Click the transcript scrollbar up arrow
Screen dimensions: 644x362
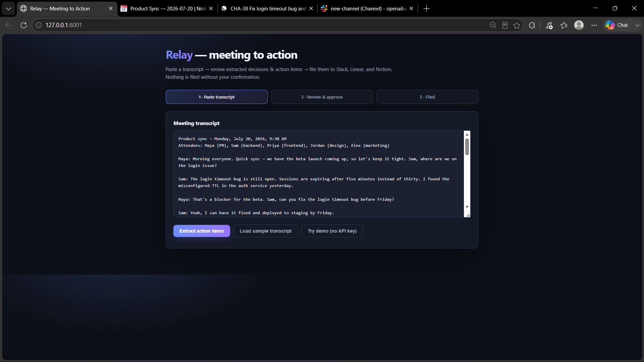(x=467, y=134)
